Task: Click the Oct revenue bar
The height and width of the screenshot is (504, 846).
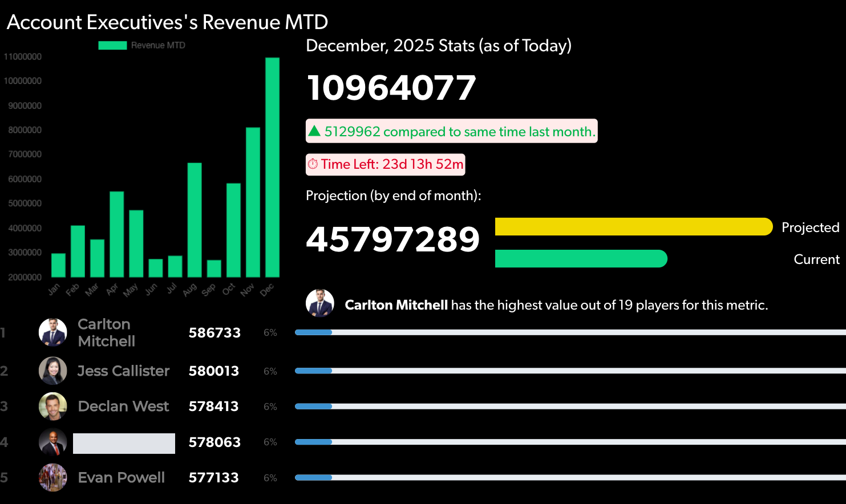Action: click(x=233, y=230)
